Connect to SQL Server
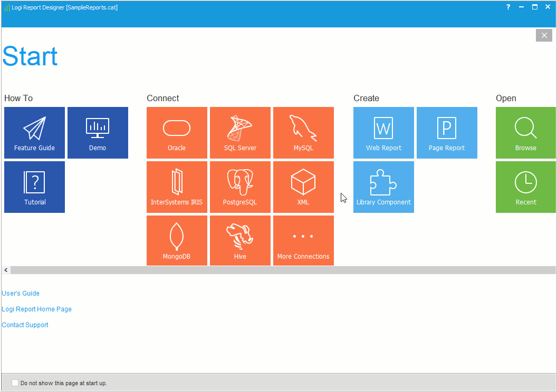Screen dimensions: 557x392 coord(240,132)
